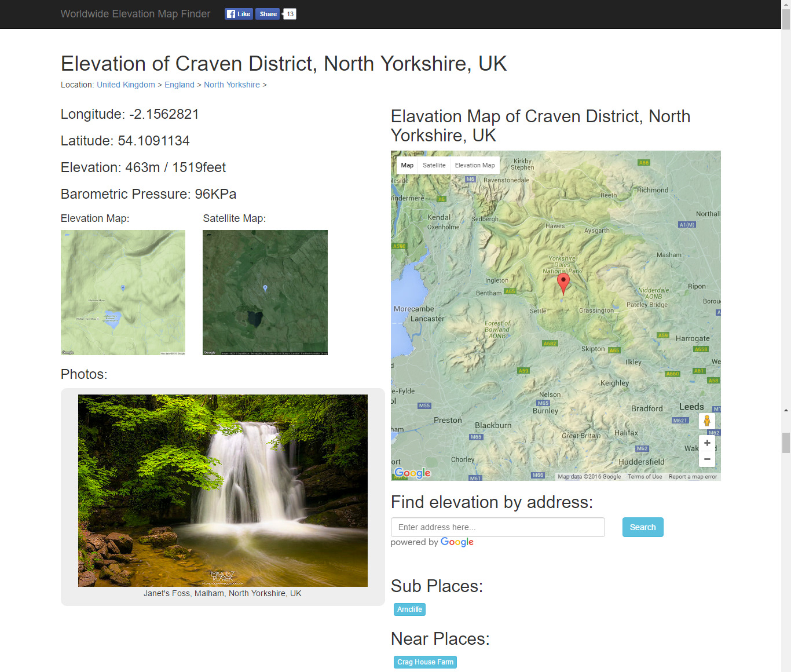Screen dimensions: 791x672
Task: Select the Map view tab
Action: click(x=407, y=165)
